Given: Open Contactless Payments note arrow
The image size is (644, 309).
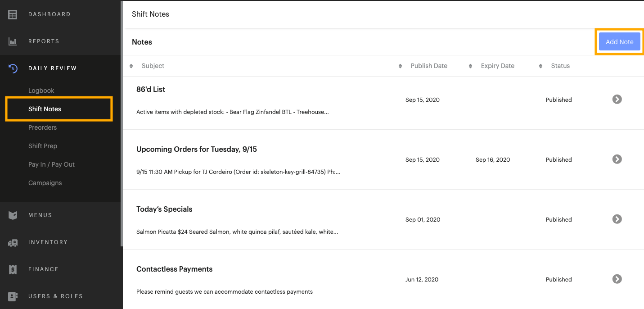Looking at the screenshot, I should tap(617, 279).
